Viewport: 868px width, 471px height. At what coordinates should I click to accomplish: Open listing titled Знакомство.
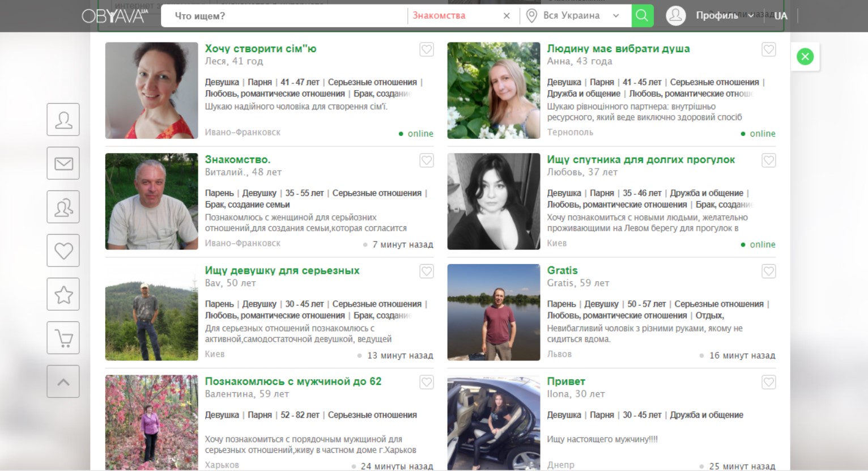237,160
